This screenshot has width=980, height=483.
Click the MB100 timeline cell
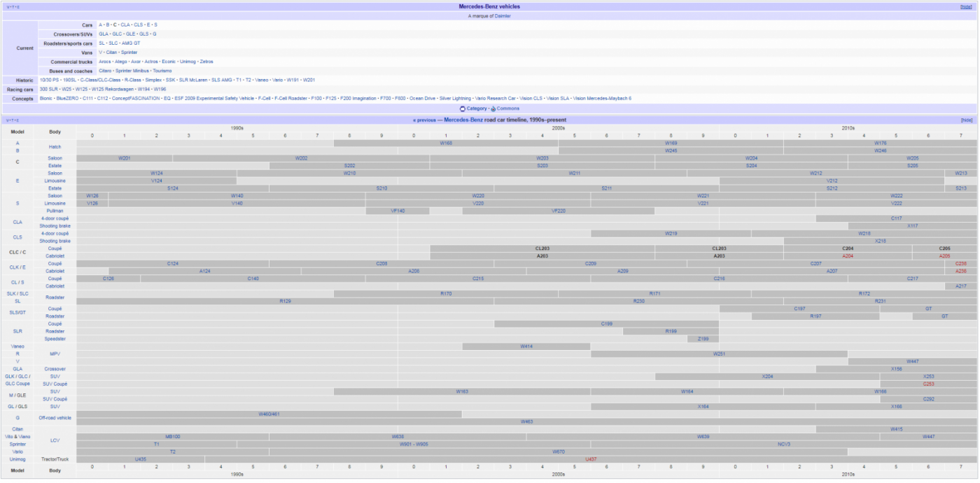[173, 436]
